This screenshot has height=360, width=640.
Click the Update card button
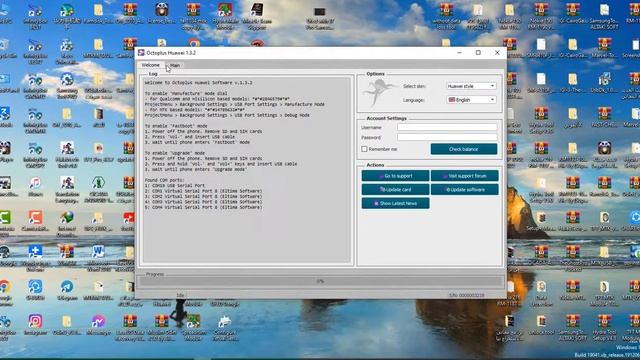395,190
